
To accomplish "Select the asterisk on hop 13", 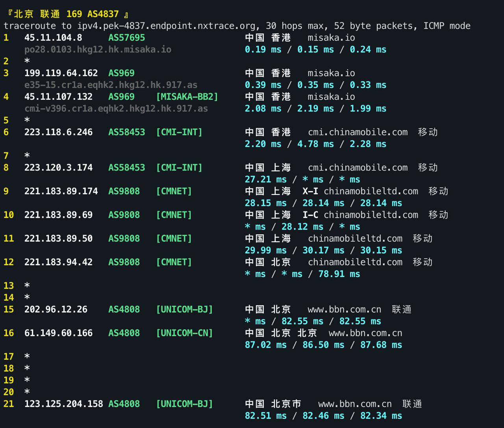I will coord(27,285).
